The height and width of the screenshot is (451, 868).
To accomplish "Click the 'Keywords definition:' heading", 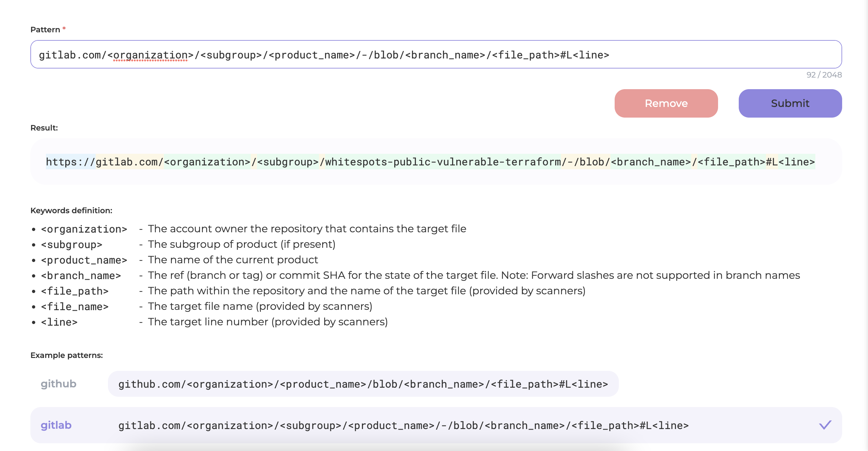I will pyautogui.click(x=71, y=211).
